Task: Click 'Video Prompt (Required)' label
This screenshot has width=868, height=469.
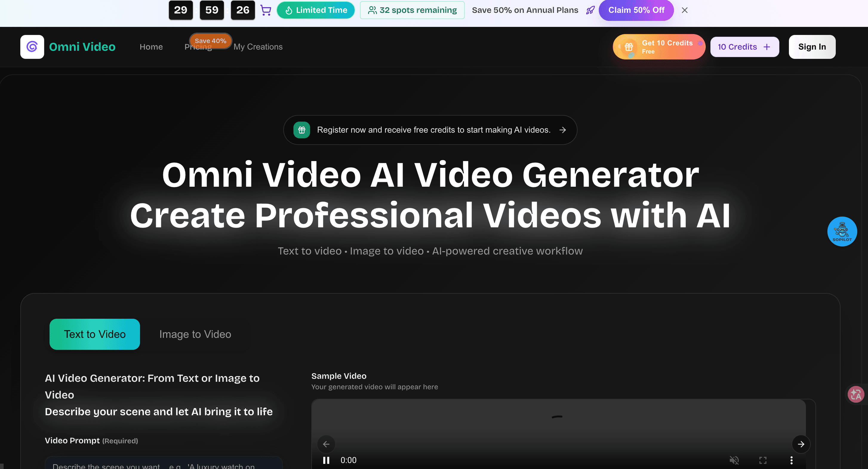Action: (x=91, y=440)
